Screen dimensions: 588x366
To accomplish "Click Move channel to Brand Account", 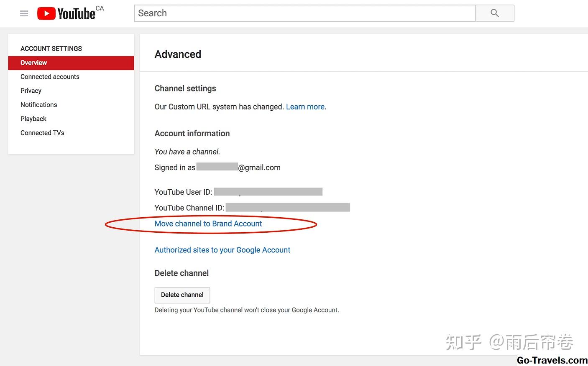I will [x=208, y=224].
